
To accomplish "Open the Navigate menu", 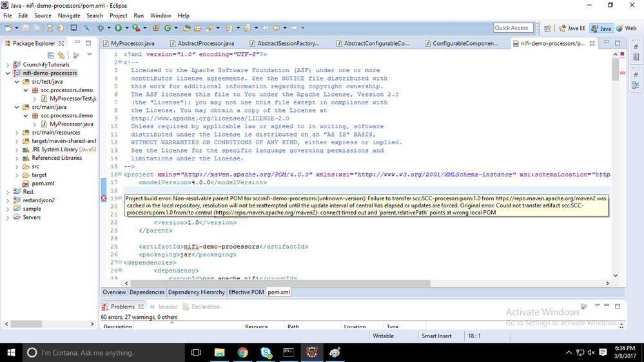I will point(69,15).
